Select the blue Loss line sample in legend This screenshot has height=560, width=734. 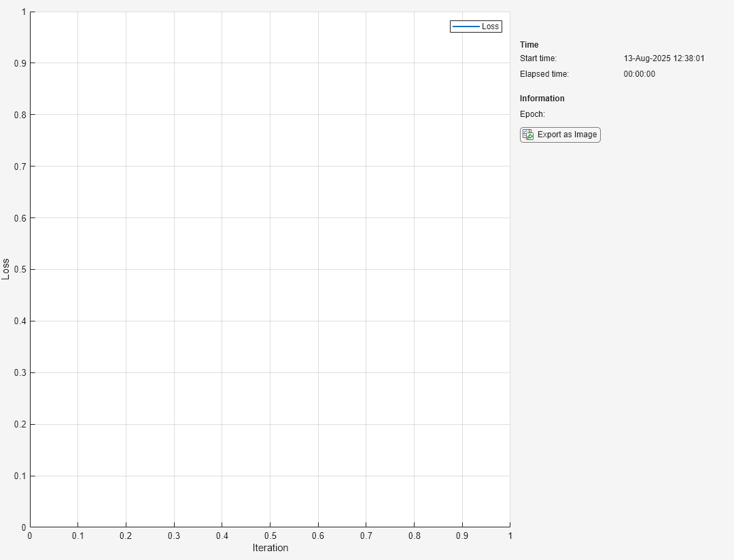[466, 26]
